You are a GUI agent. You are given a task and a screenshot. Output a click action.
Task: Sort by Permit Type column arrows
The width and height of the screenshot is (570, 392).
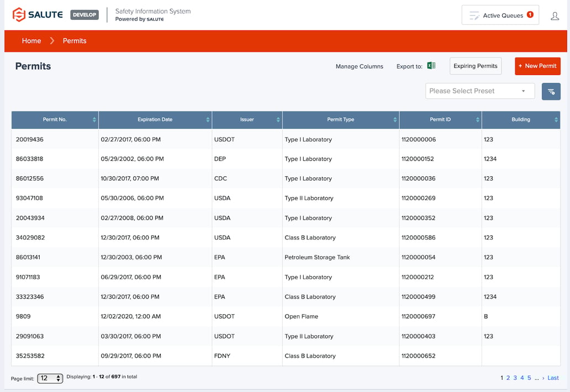pyautogui.click(x=395, y=120)
